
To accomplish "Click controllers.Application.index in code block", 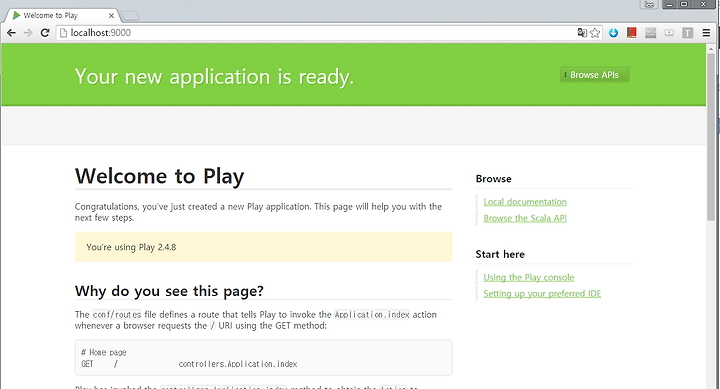I will pos(238,364).
